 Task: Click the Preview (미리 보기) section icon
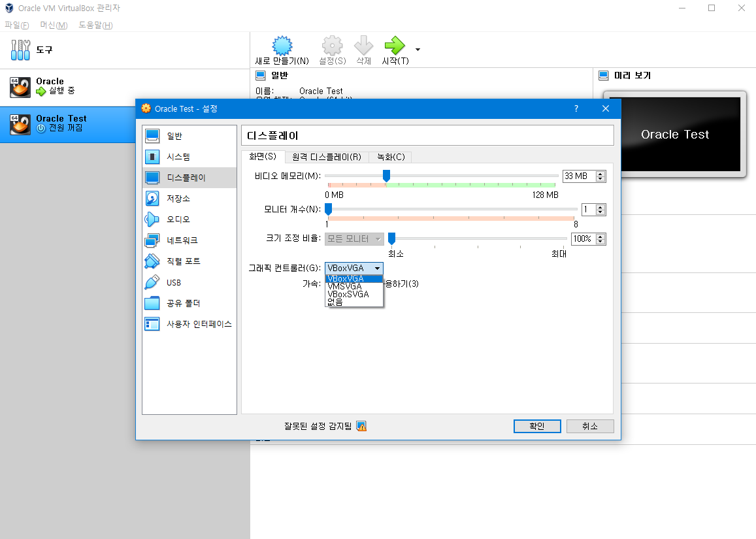pyautogui.click(x=603, y=75)
